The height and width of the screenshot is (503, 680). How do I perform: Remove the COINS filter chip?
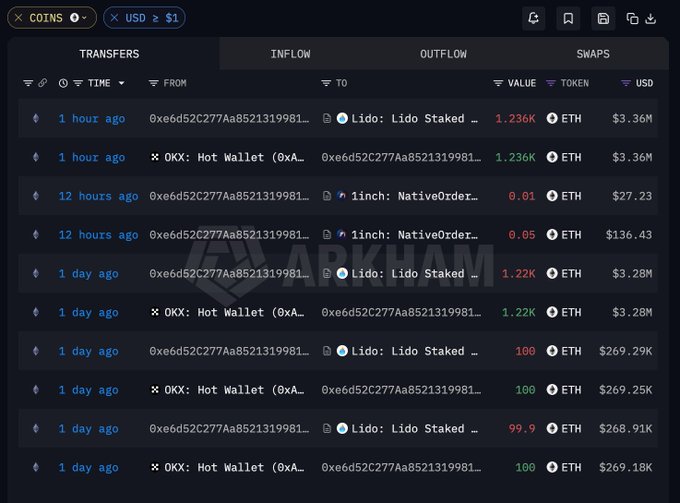(18, 18)
